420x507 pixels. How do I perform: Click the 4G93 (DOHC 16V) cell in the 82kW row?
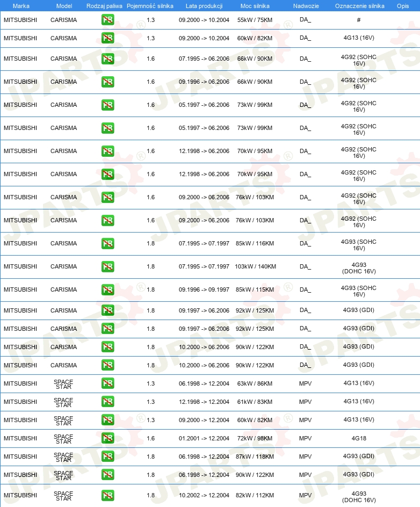(359, 497)
